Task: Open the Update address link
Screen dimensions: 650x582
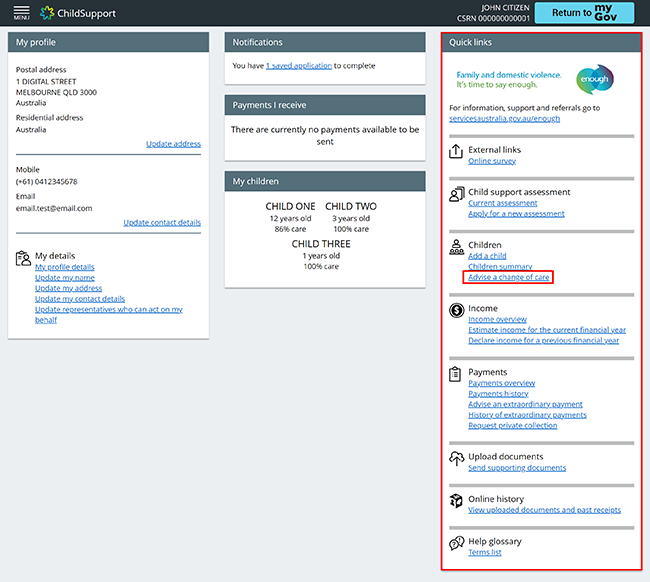Action: [x=173, y=144]
